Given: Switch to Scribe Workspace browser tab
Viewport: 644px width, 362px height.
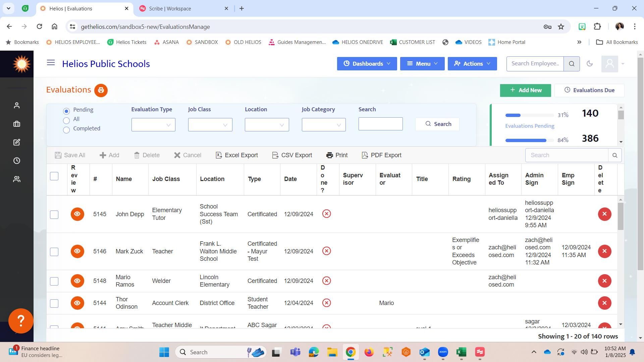Looking at the screenshot, I should coord(170,9).
